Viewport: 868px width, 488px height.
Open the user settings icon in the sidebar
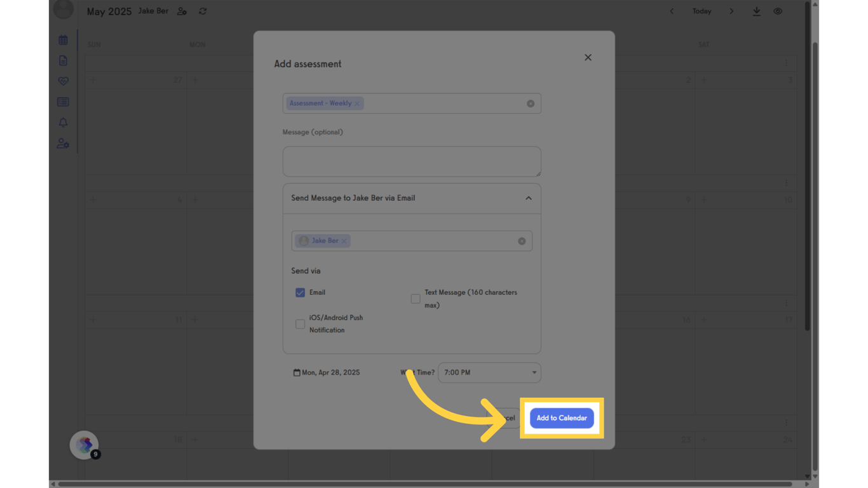tap(63, 144)
